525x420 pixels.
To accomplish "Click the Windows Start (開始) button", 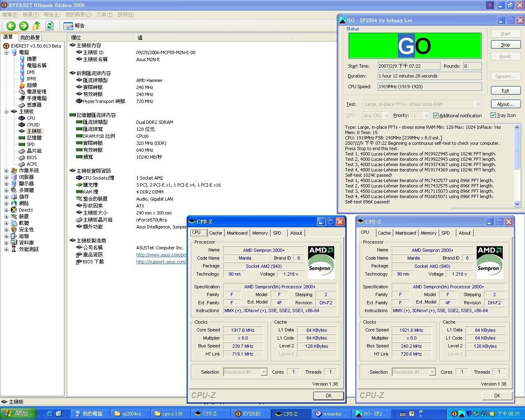I will click(x=18, y=414).
